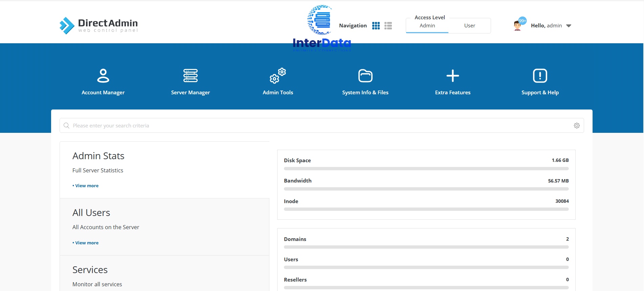Open the Server Manager icon
The width and height of the screenshot is (644, 291).
[x=191, y=76]
